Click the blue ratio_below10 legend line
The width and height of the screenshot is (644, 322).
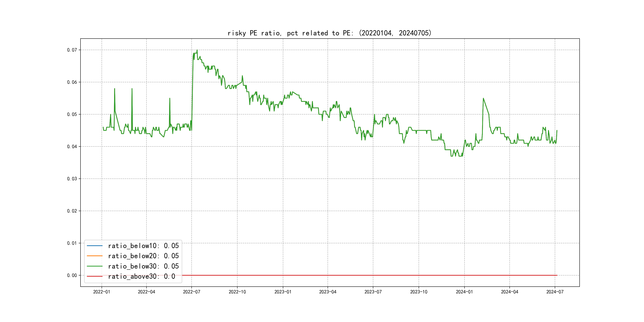(x=94, y=246)
